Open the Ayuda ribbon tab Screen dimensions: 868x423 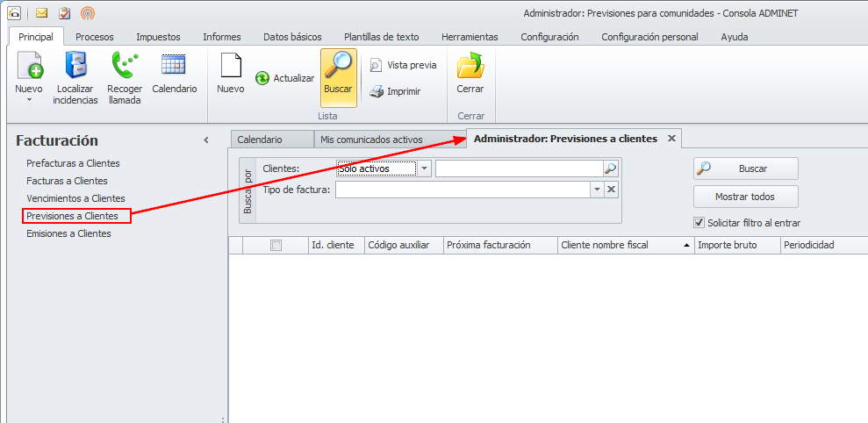(x=735, y=37)
